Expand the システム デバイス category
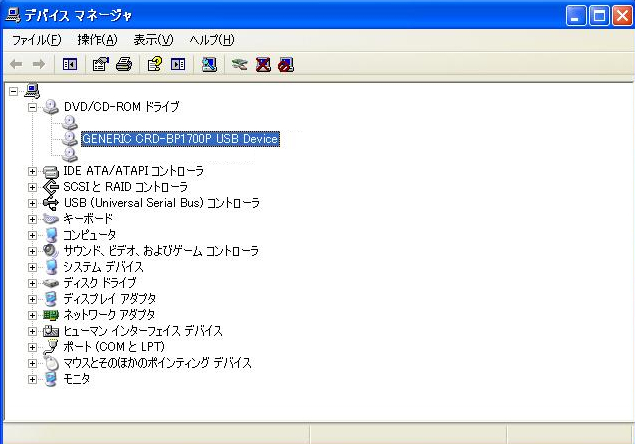This screenshot has height=444, width=635. coord(32,267)
